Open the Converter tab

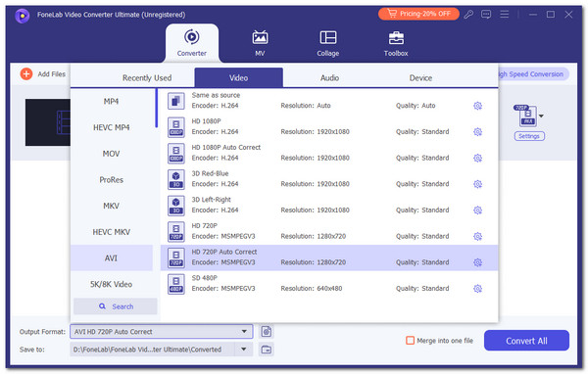pos(192,43)
